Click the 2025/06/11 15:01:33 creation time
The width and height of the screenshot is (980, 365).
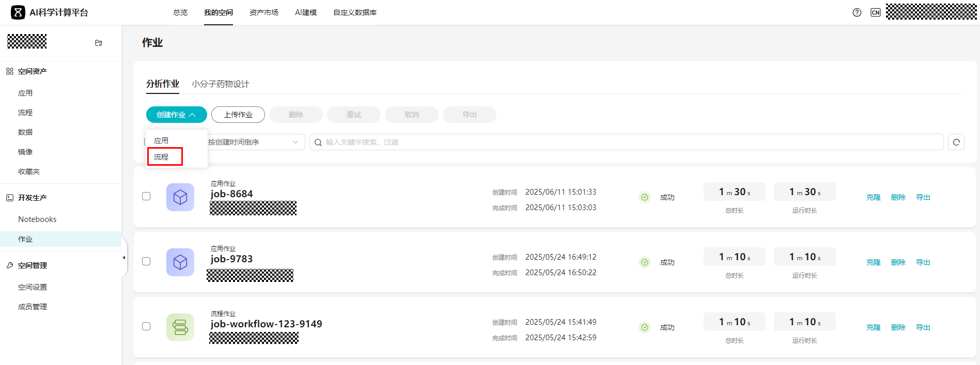tap(561, 192)
